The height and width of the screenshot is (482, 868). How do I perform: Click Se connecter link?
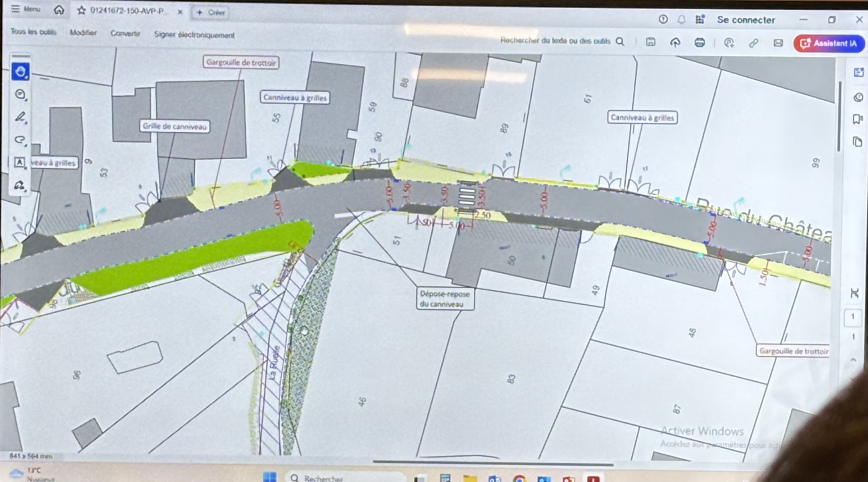[746, 20]
